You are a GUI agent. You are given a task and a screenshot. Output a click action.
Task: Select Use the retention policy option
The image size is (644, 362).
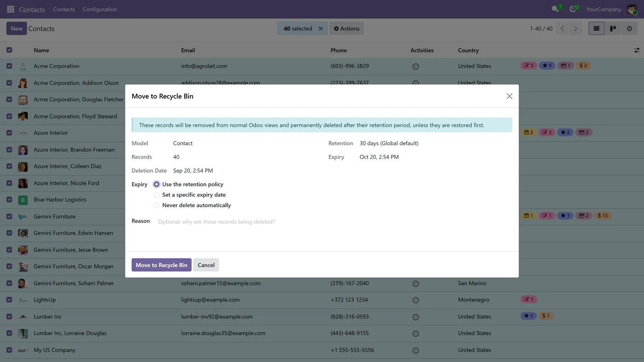[x=156, y=184]
